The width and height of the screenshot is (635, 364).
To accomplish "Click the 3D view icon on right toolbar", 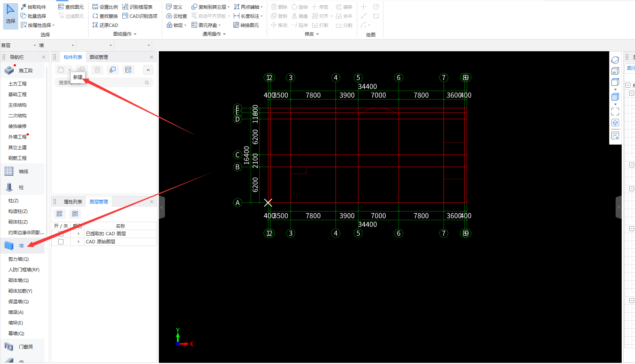I will tap(615, 71).
